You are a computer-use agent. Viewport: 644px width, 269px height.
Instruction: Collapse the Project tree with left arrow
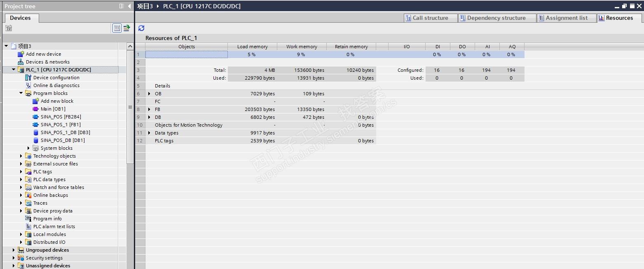[x=129, y=6]
